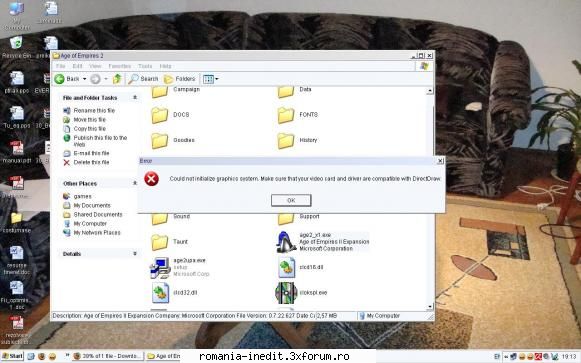This screenshot has height=363, width=581.
Task: Collapse File and Folder Tasks panel
Action: (x=135, y=97)
